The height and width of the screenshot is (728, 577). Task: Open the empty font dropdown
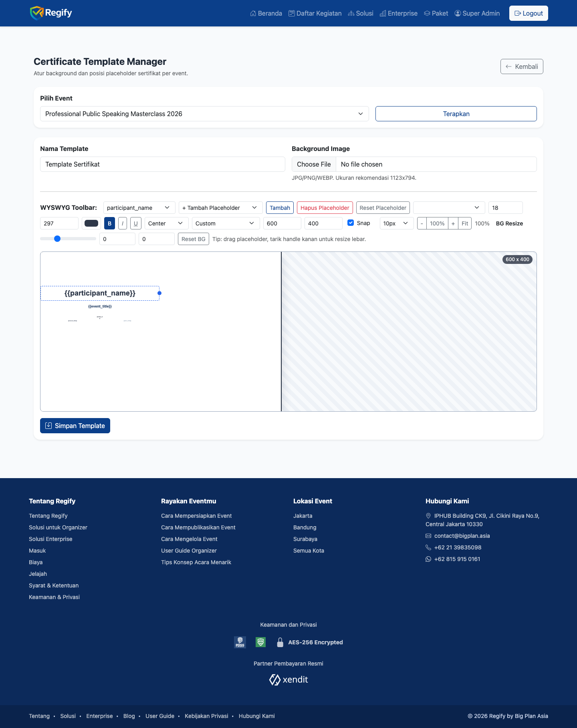pos(449,208)
